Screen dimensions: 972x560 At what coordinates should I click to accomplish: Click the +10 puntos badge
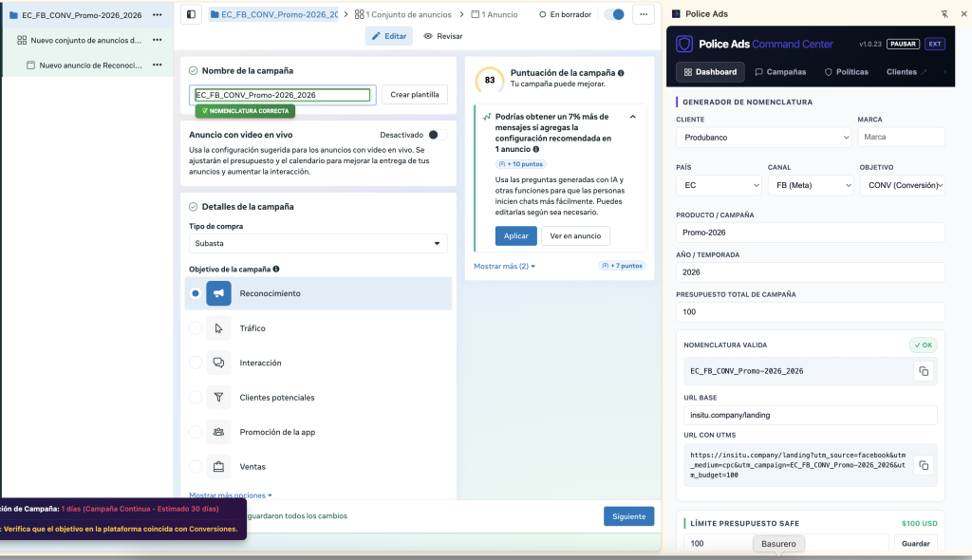pyautogui.click(x=521, y=164)
